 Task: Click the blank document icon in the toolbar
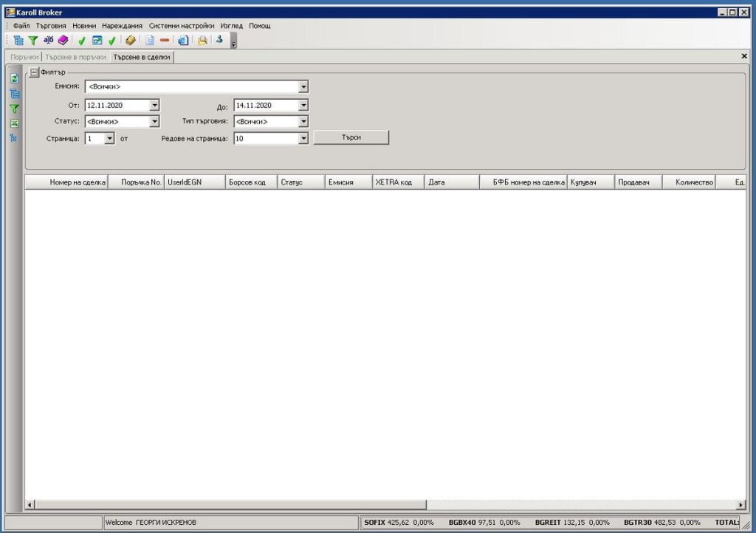150,41
